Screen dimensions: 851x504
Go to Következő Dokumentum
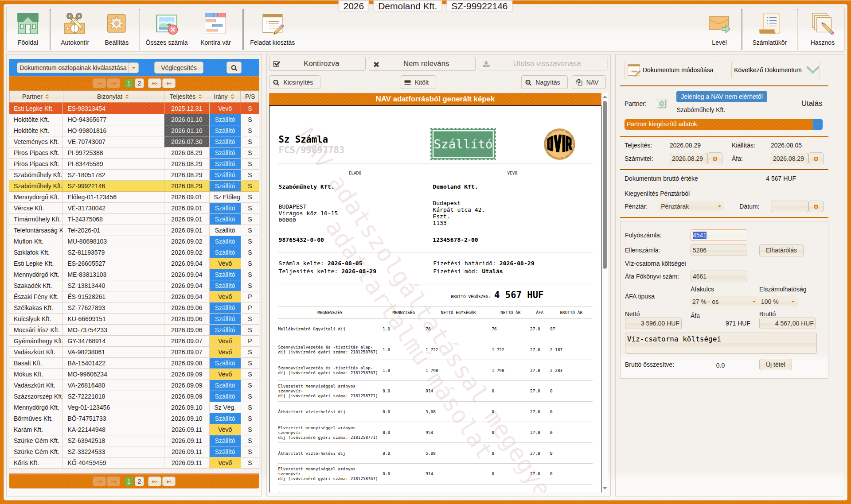(776, 70)
